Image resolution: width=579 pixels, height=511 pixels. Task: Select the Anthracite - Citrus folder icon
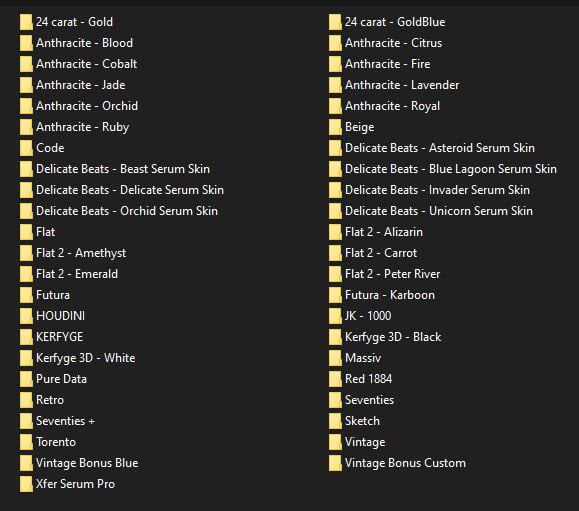335,43
